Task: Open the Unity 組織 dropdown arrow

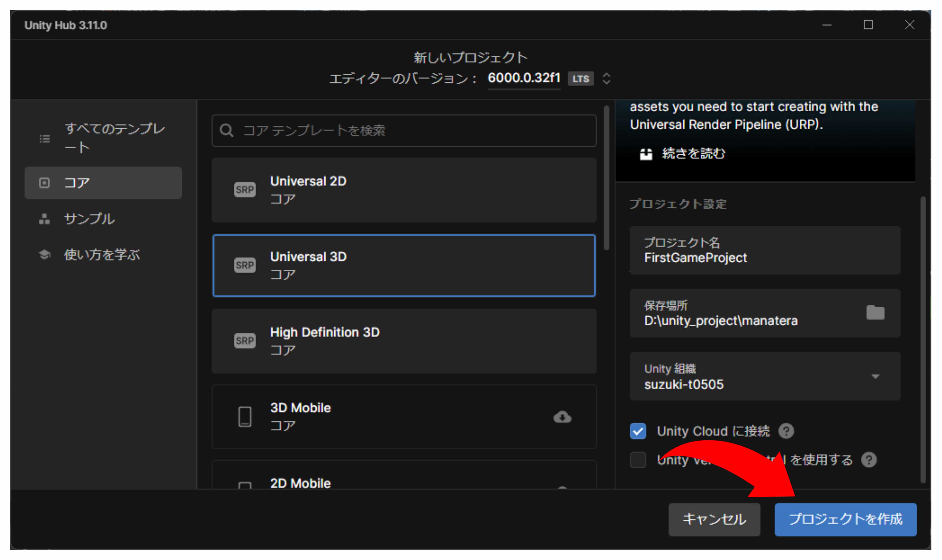Action: [x=875, y=376]
